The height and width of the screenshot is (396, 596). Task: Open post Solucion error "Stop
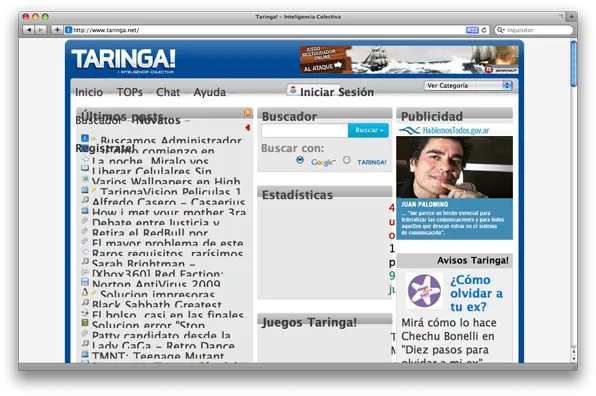(149, 325)
